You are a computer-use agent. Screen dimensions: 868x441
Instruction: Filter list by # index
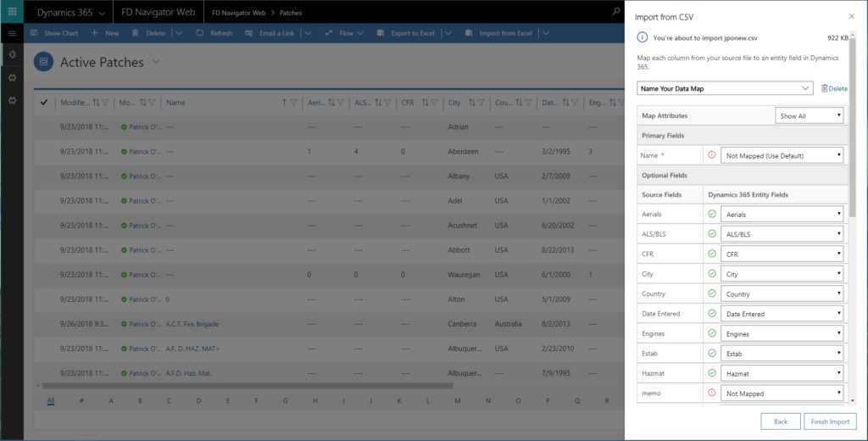pos(81,400)
